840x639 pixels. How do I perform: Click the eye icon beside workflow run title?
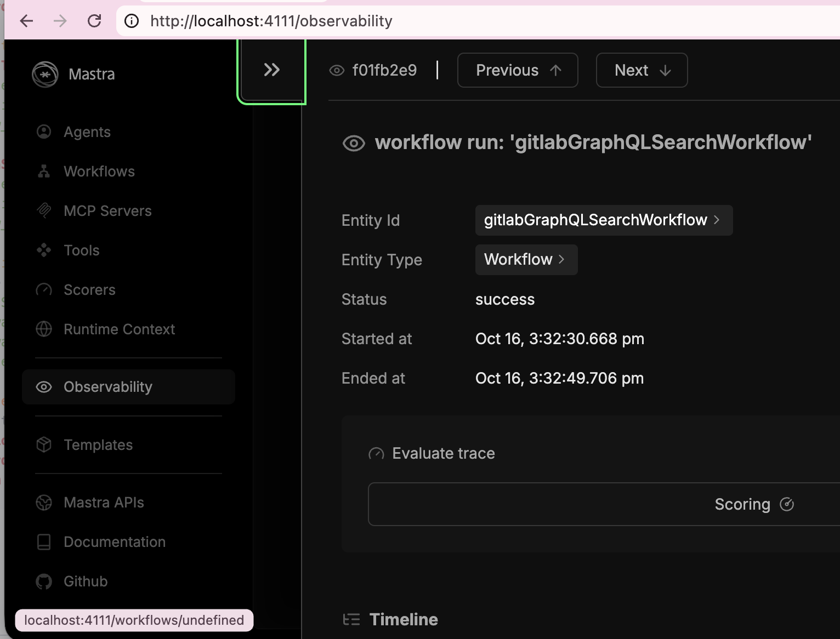pyautogui.click(x=354, y=144)
